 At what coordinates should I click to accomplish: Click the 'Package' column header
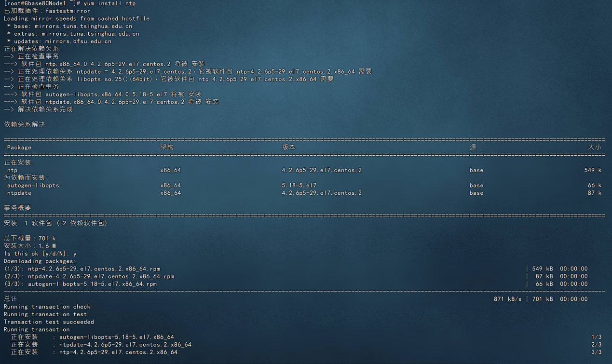pos(19,148)
